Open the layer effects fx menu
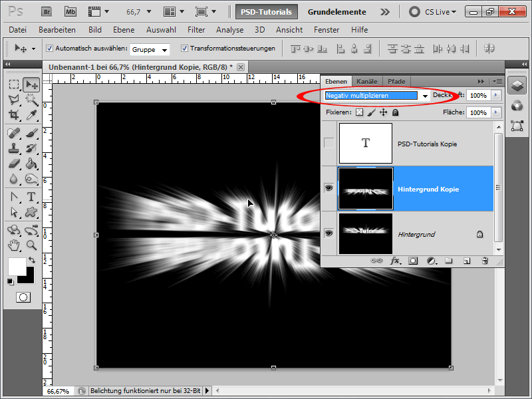Viewport: 532px width, 399px height. (x=394, y=261)
